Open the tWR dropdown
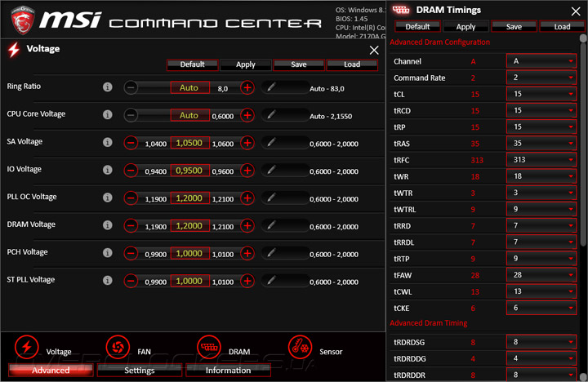The width and height of the screenshot is (588, 382). [541, 176]
